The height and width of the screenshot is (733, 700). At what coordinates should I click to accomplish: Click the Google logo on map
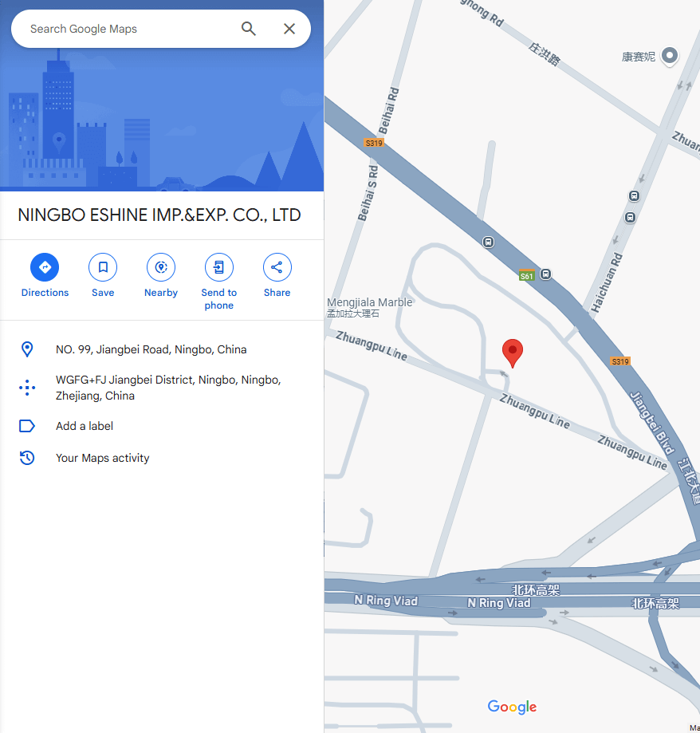[512, 707]
